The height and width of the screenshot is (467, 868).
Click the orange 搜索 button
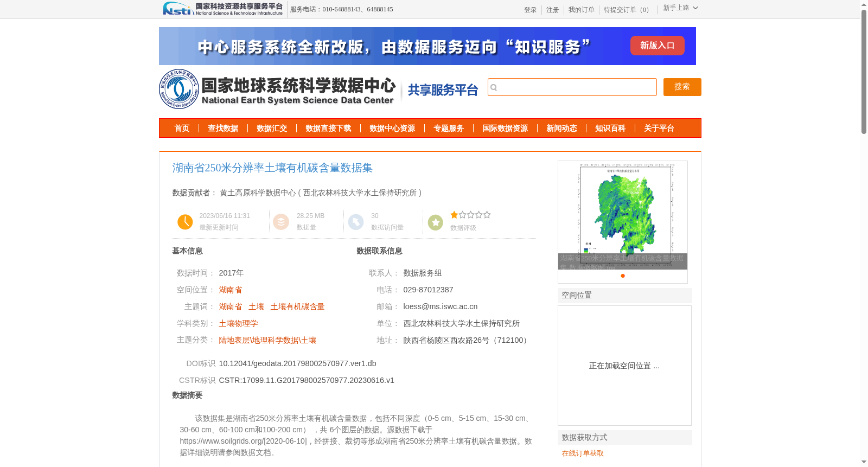(682, 87)
